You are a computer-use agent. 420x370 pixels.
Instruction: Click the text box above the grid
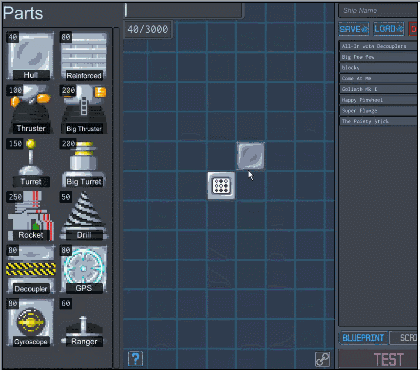point(184,10)
